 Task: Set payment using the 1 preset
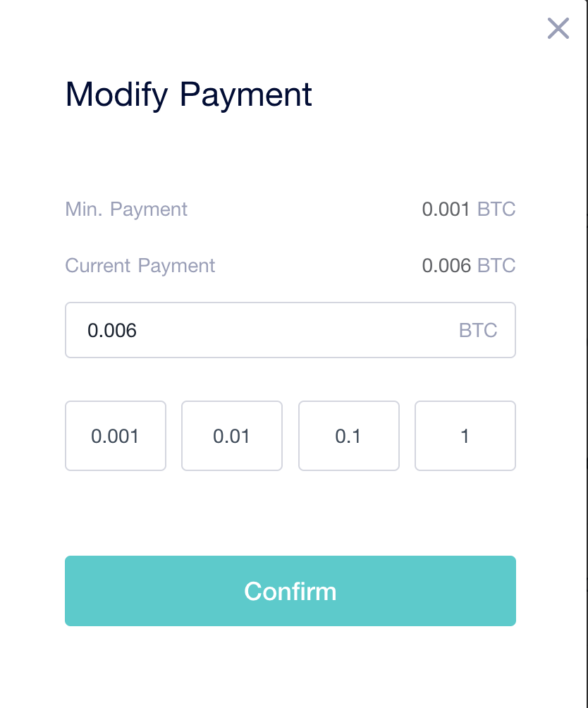[x=465, y=436]
